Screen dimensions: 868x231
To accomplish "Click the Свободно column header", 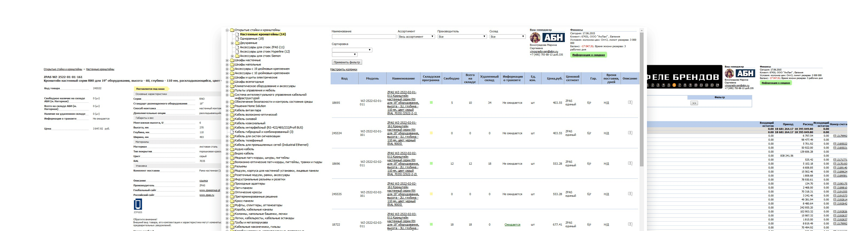I will click(x=451, y=79).
